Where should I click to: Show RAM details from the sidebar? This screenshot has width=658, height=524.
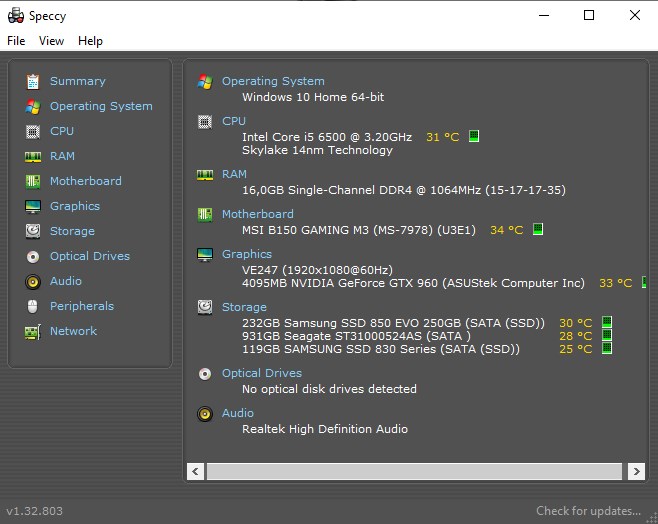(62, 156)
